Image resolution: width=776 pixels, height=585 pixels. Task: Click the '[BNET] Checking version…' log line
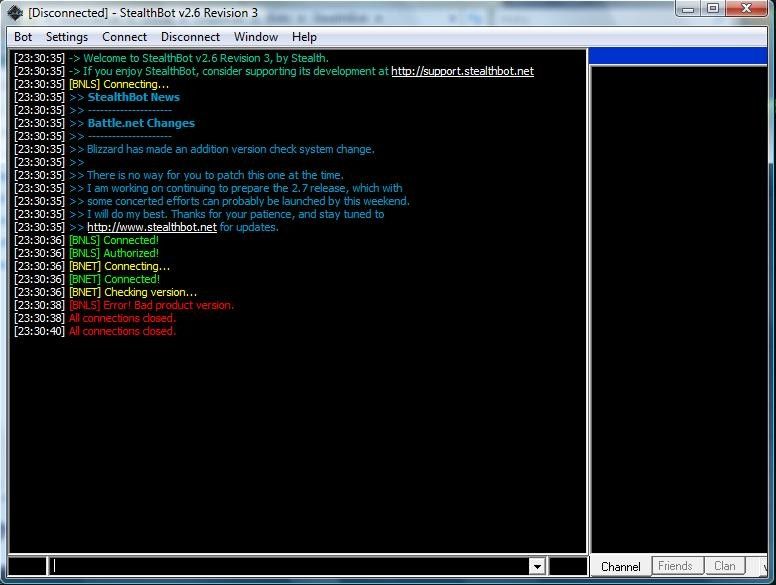(x=133, y=292)
